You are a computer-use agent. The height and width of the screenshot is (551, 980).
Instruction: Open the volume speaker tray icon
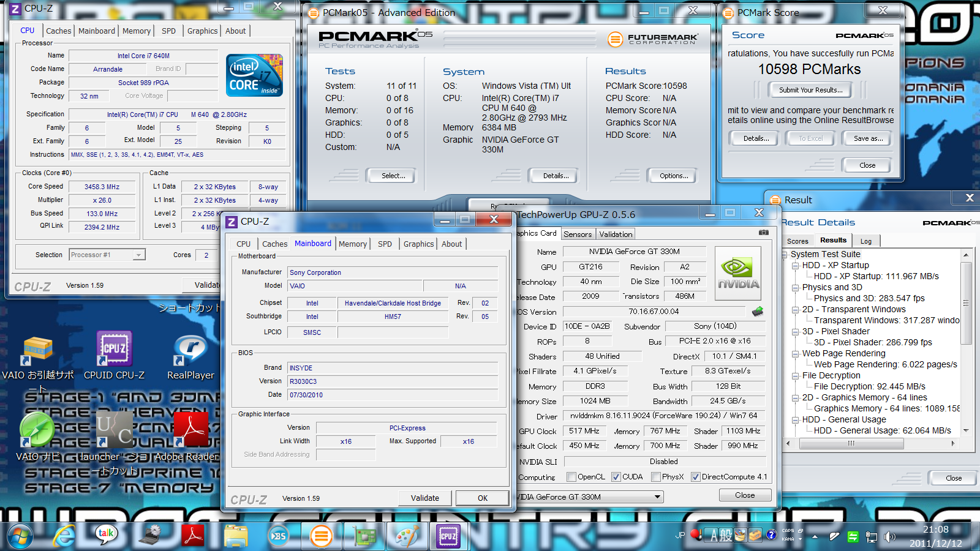pyautogui.click(x=889, y=537)
